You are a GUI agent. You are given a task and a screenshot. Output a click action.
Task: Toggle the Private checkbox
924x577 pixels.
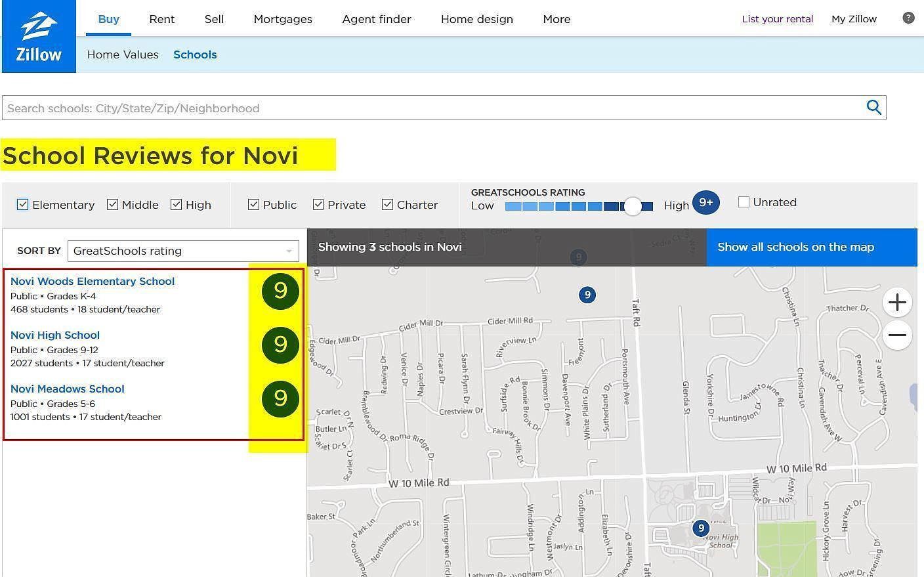point(318,204)
